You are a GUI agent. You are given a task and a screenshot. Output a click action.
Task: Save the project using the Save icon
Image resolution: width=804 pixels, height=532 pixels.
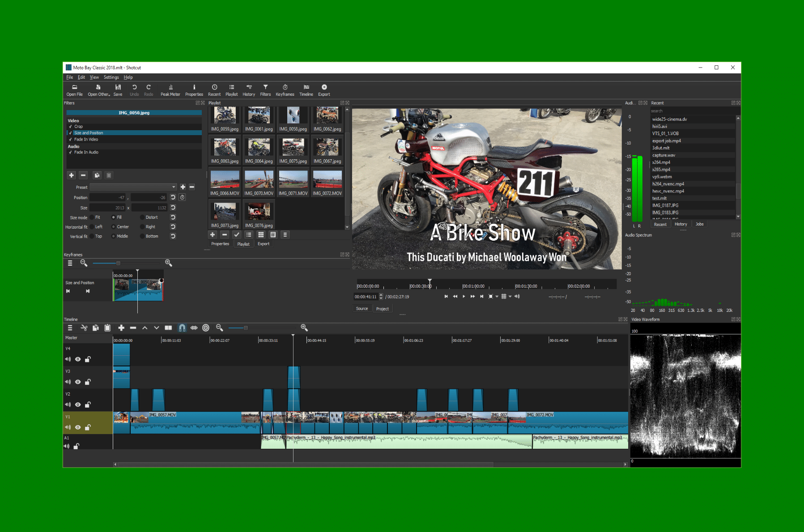[118, 90]
